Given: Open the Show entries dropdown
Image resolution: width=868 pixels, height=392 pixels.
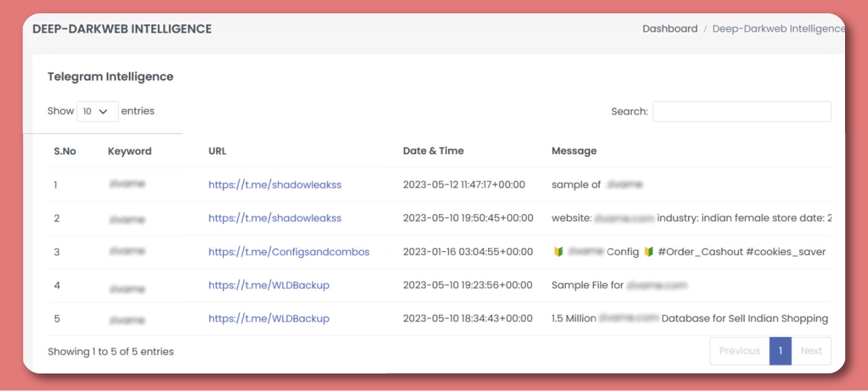Looking at the screenshot, I should pos(98,111).
